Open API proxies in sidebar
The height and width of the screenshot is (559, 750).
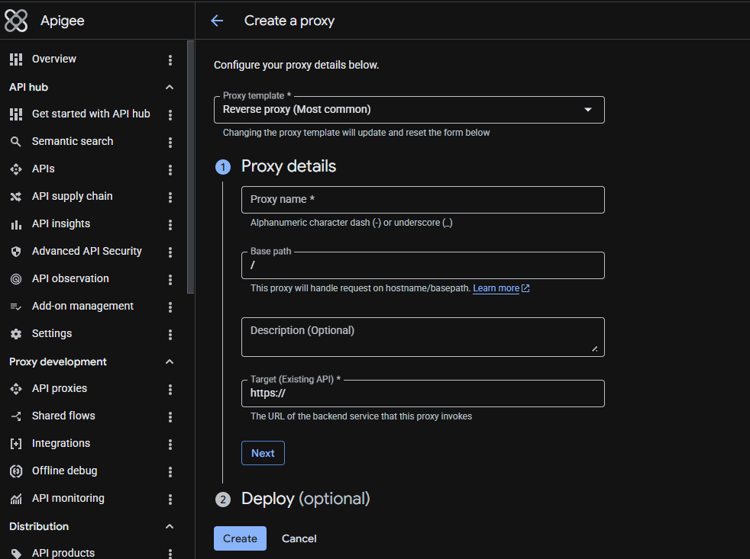(x=59, y=388)
